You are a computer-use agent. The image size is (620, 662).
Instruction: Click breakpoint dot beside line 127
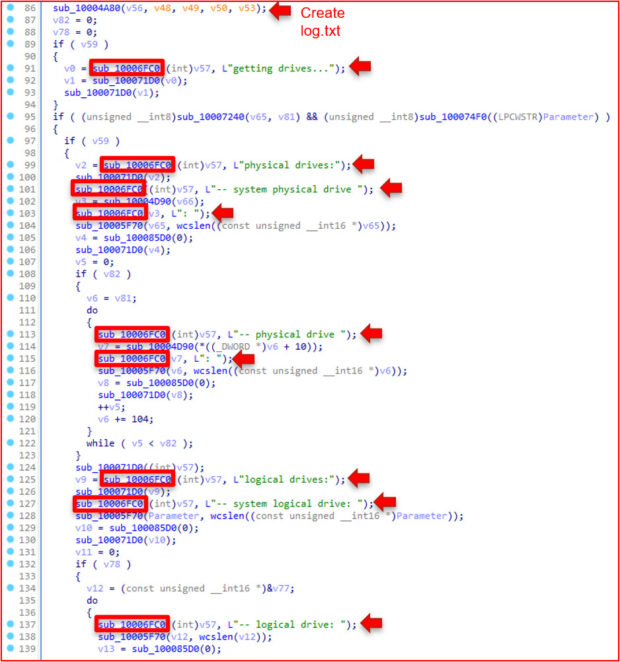(x=11, y=503)
